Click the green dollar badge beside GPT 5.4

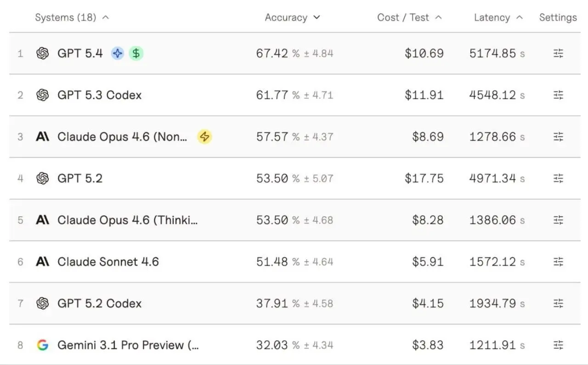point(136,54)
